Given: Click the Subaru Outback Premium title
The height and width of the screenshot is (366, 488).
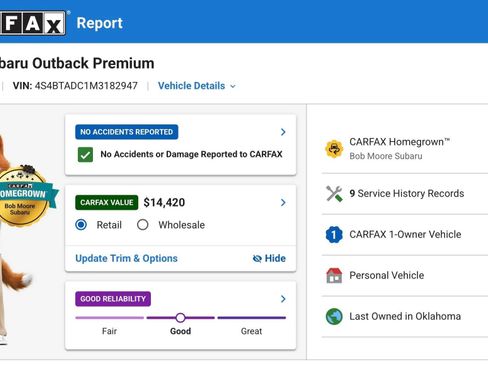Looking at the screenshot, I should [x=77, y=63].
